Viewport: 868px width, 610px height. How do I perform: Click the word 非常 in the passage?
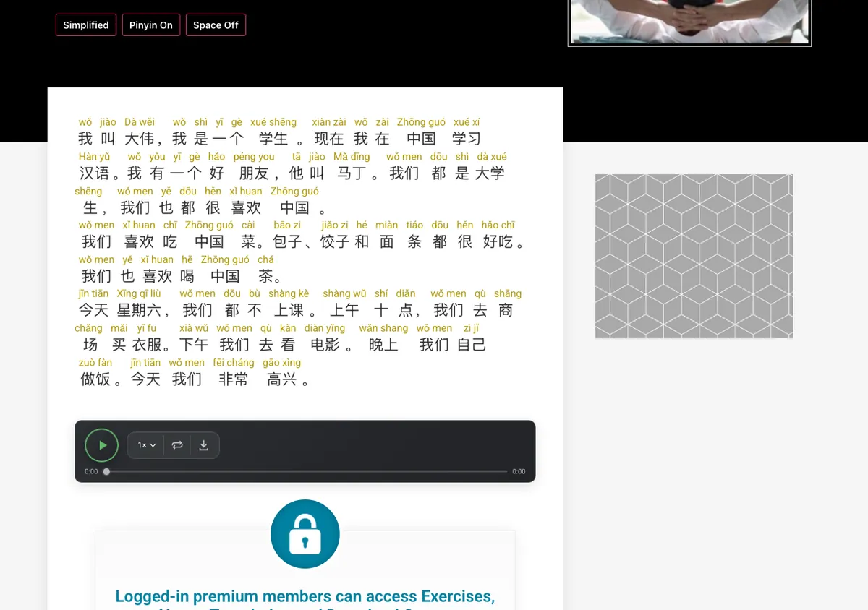click(234, 379)
